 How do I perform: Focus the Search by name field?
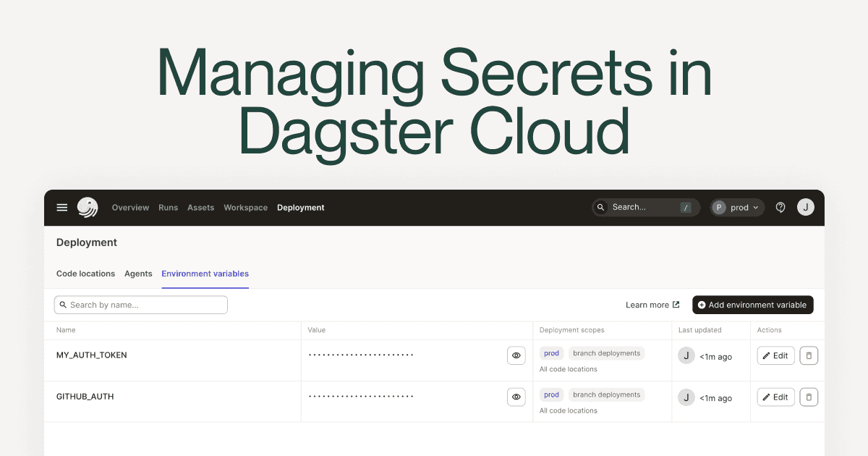pyautogui.click(x=141, y=305)
